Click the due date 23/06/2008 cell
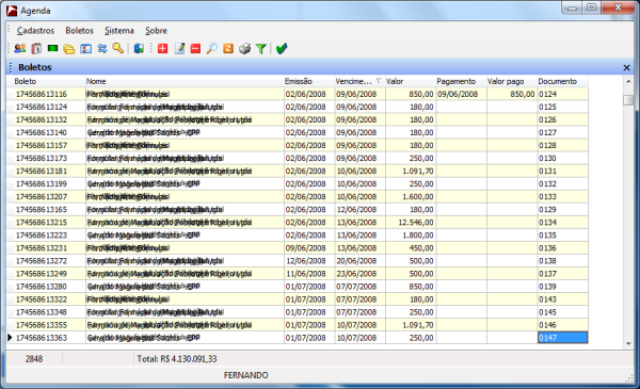The width and height of the screenshot is (640, 389). (360, 273)
